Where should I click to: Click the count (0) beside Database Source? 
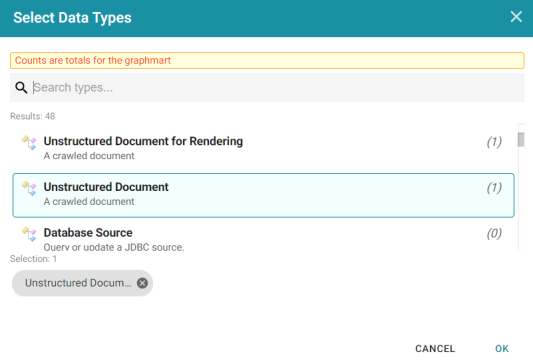point(494,233)
